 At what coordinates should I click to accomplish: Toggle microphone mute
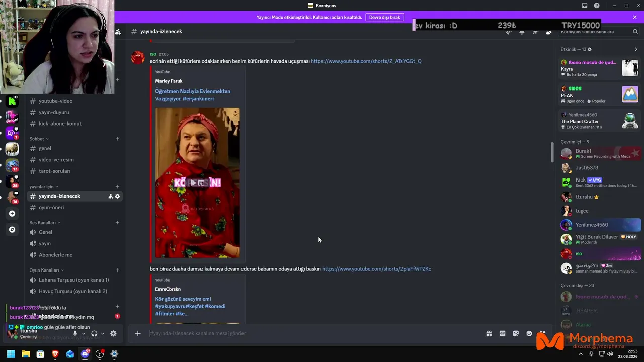[75, 333]
